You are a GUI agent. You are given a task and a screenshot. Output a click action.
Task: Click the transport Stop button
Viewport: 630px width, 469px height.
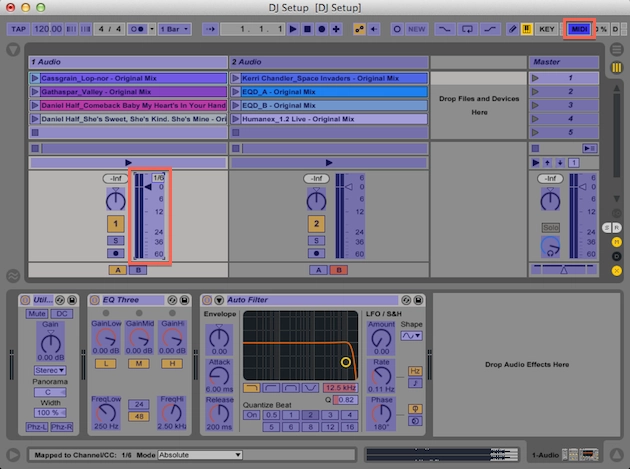[306, 30]
